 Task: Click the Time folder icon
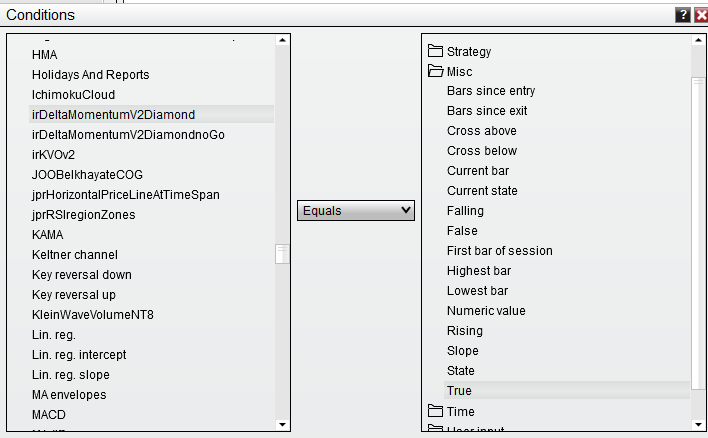[x=435, y=411]
